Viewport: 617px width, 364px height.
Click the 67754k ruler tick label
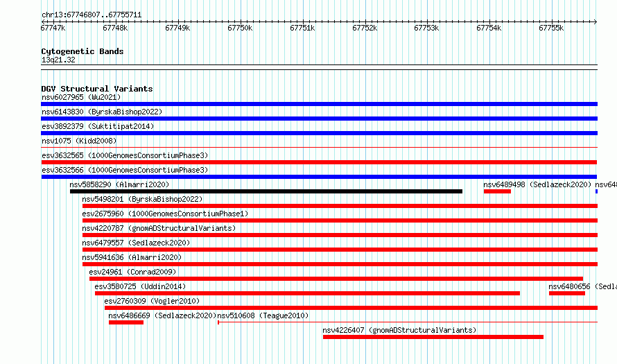[x=489, y=28]
